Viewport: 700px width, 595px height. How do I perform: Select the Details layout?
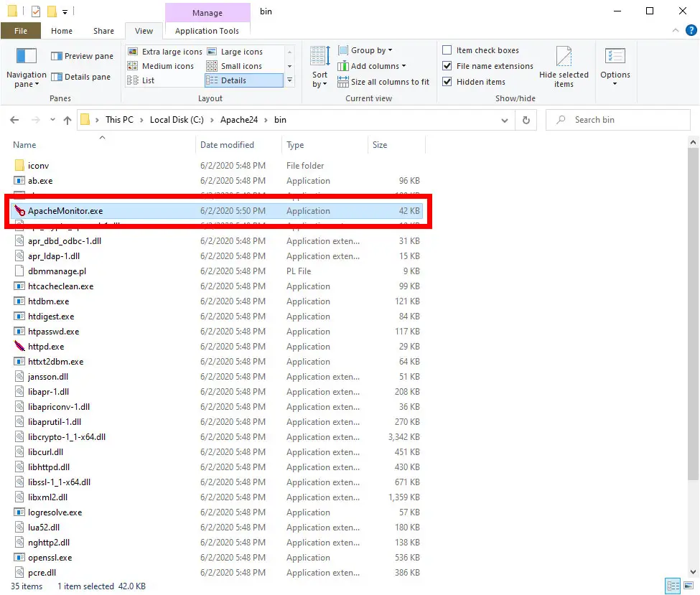244,80
